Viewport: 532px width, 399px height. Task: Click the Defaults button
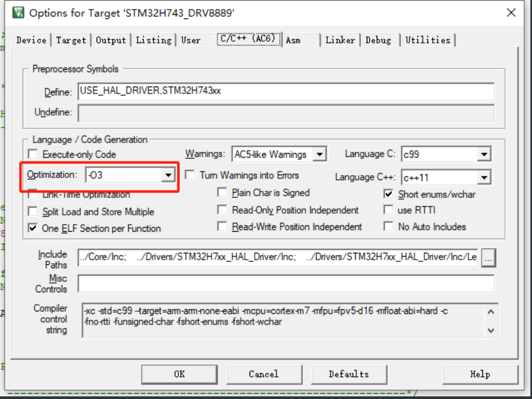pyautogui.click(x=349, y=374)
